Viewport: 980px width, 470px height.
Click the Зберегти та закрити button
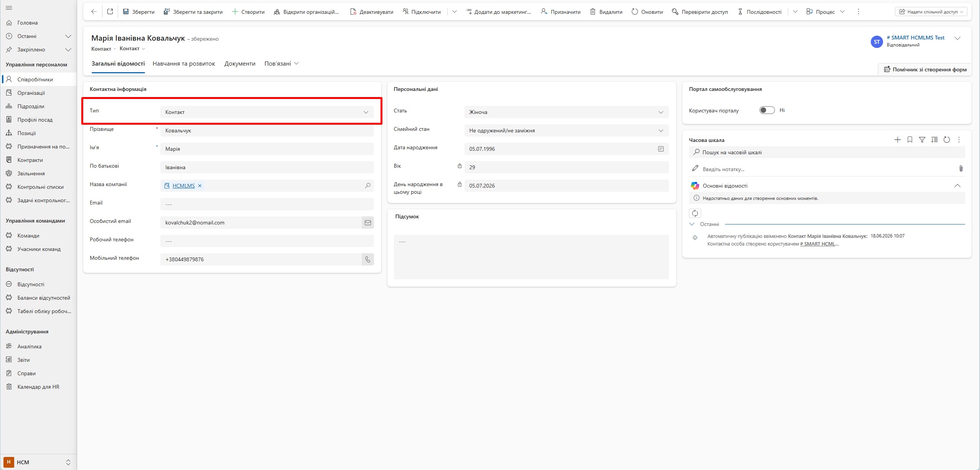pyautogui.click(x=193, y=12)
